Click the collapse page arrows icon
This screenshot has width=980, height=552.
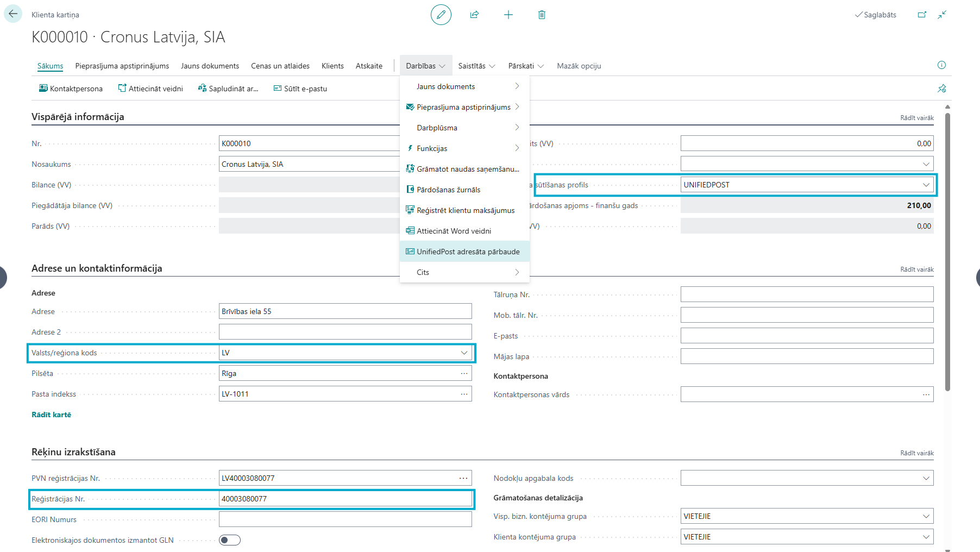tap(942, 15)
